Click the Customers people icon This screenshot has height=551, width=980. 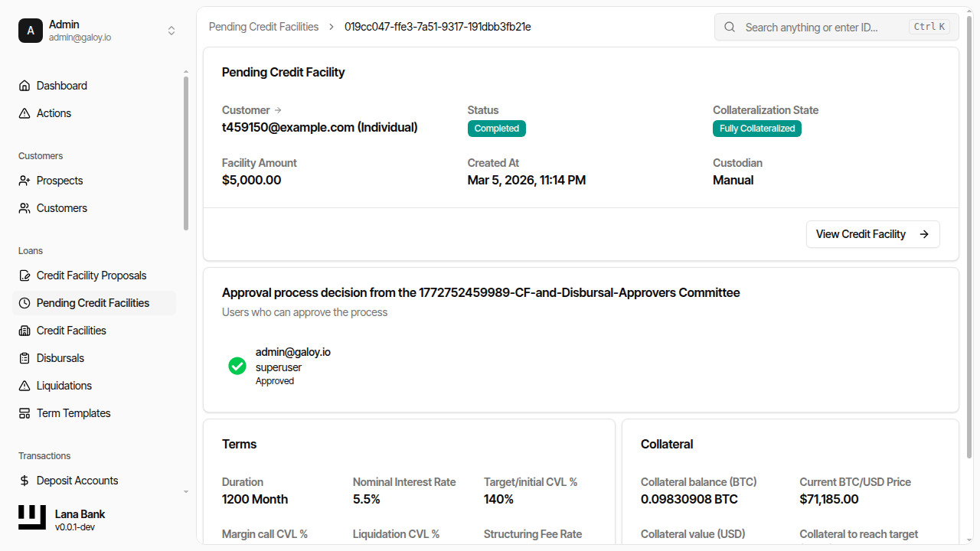tap(24, 208)
